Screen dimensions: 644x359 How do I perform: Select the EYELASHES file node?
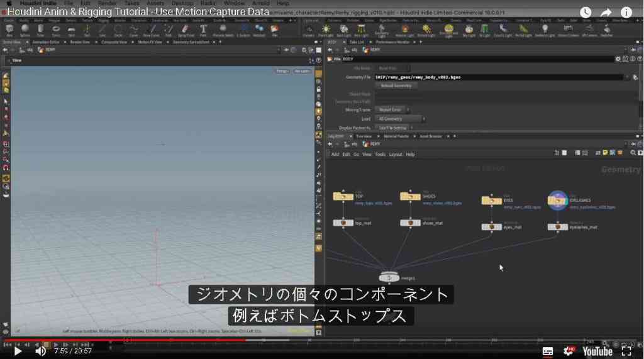pyautogui.click(x=558, y=201)
